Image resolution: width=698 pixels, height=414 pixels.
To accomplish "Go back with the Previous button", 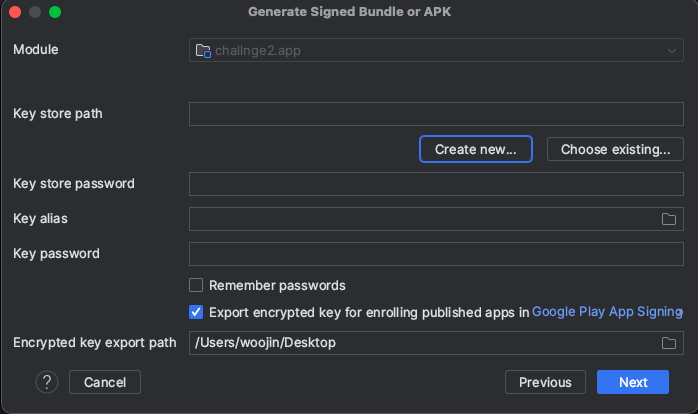I will (545, 382).
